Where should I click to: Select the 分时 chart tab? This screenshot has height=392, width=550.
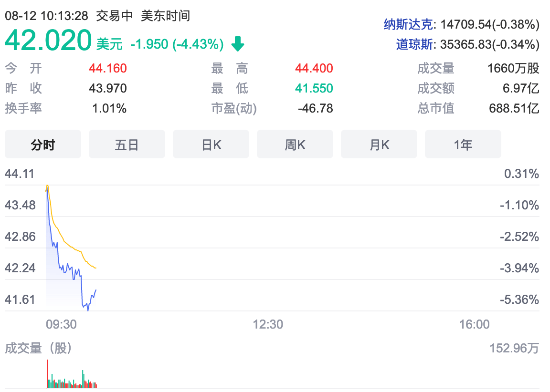tap(43, 144)
